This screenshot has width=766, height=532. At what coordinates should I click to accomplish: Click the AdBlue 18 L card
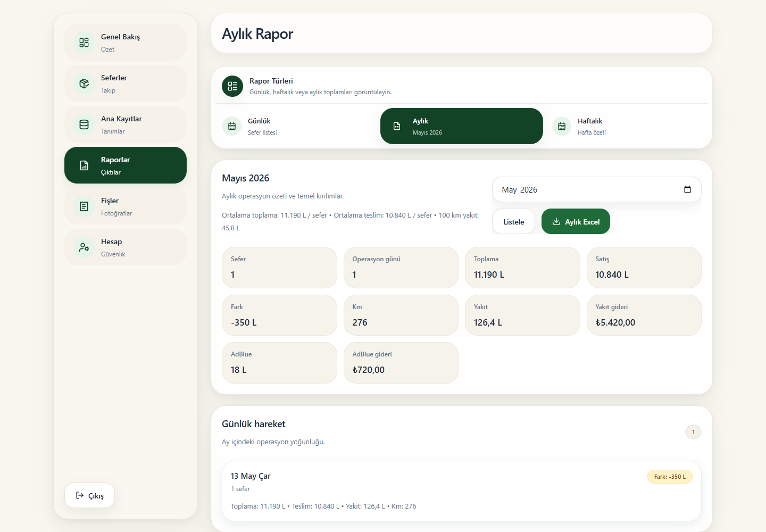tap(279, 363)
